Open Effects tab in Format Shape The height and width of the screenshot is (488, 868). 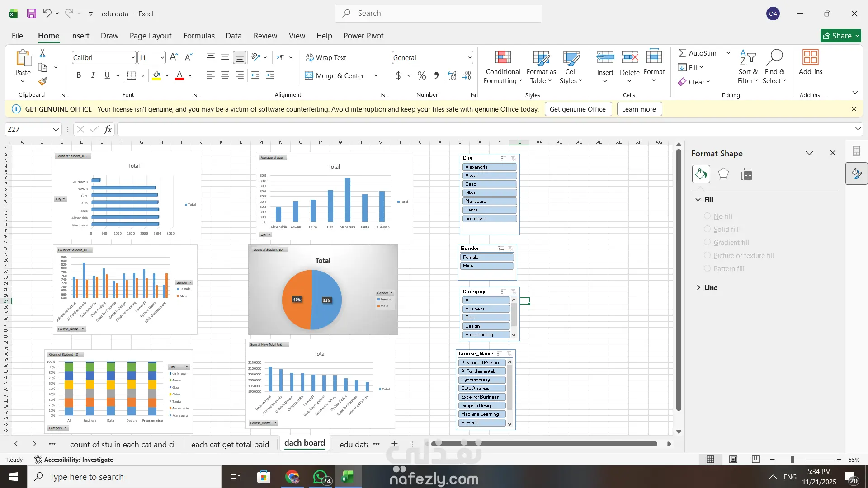point(723,174)
